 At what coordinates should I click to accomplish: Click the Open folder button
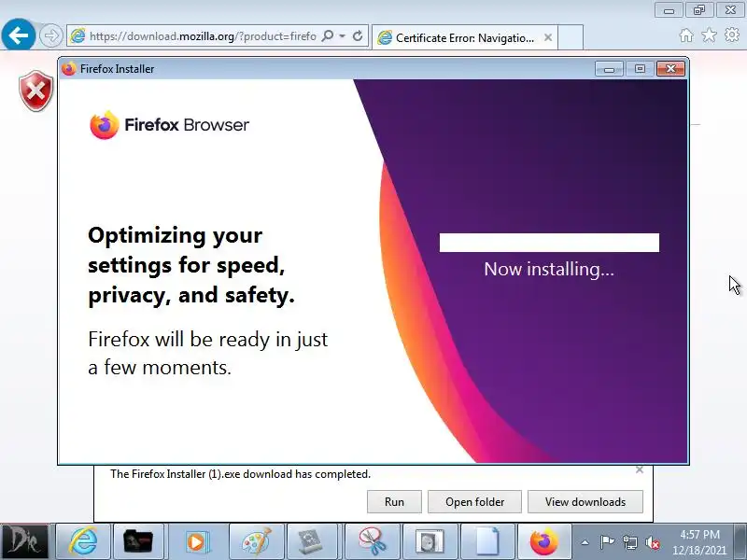[474, 502]
